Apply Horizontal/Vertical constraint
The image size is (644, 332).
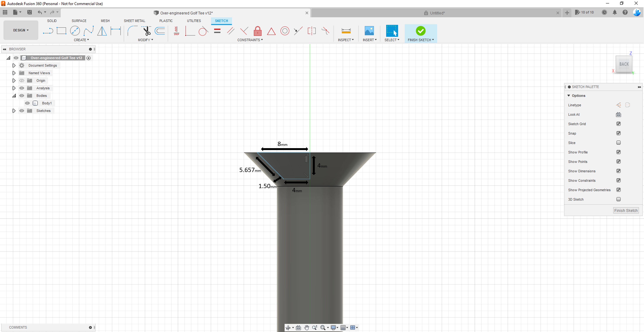[x=177, y=31]
